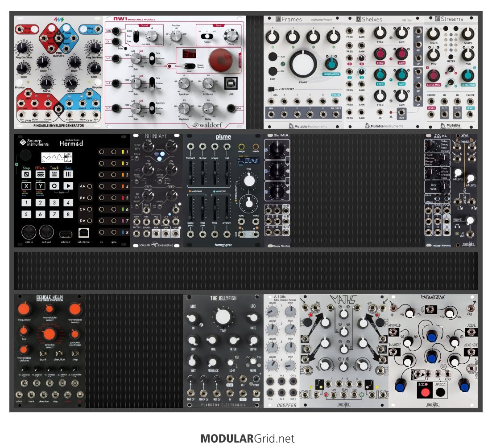Click the Jellyfish large TIME knob
Screen dimensions: 496x448
223,317
